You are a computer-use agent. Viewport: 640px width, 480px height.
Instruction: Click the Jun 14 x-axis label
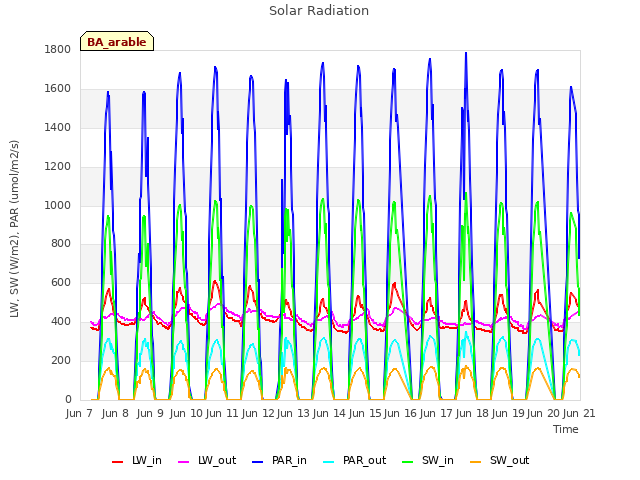329,413
